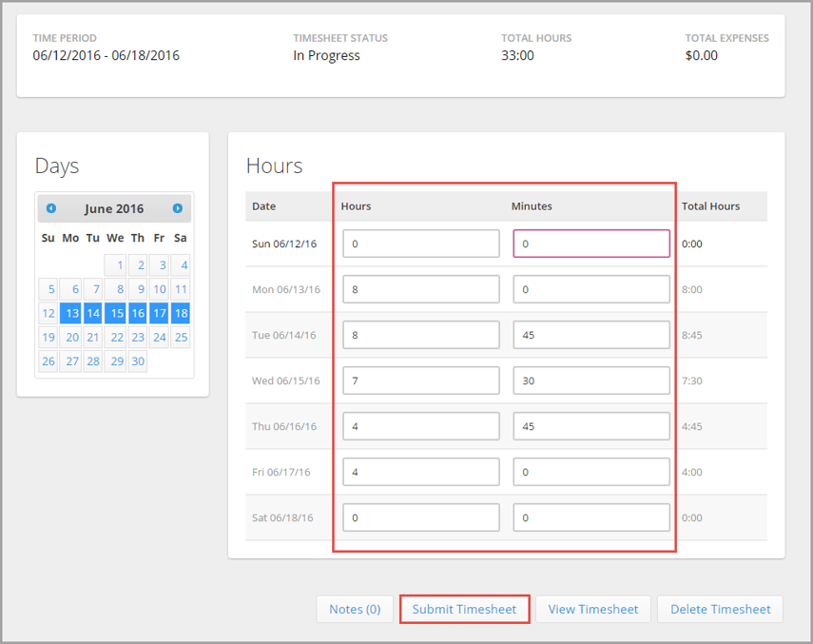Viewport: 813px width, 644px height.
Task: Choose June 9 on the calendar
Action: 138,289
